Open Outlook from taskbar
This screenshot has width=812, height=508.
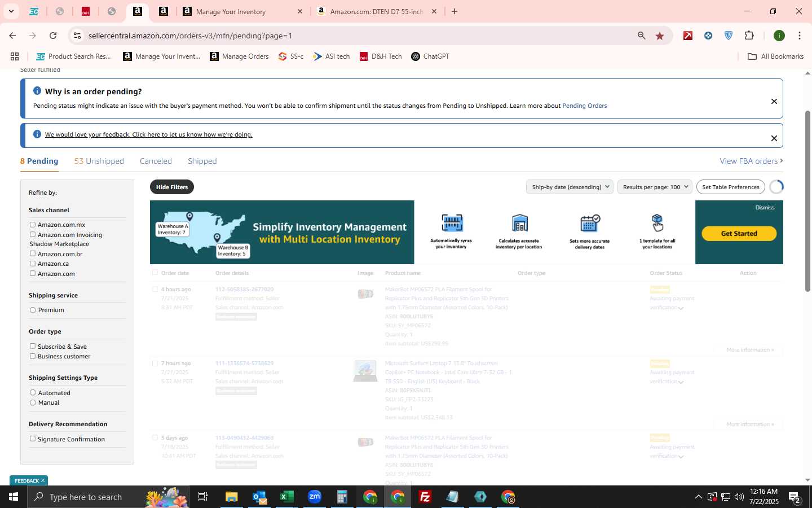pyautogui.click(x=259, y=497)
